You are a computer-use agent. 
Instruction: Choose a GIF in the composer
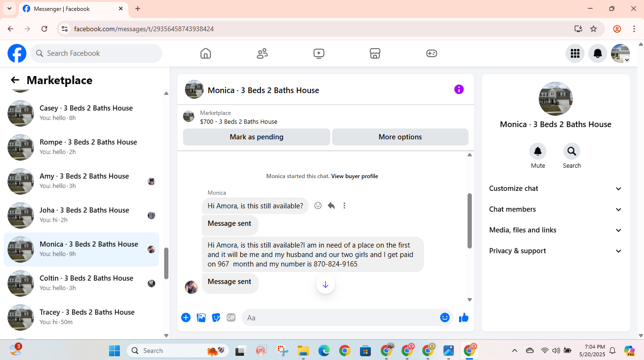pyautogui.click(x=231, y=317)
